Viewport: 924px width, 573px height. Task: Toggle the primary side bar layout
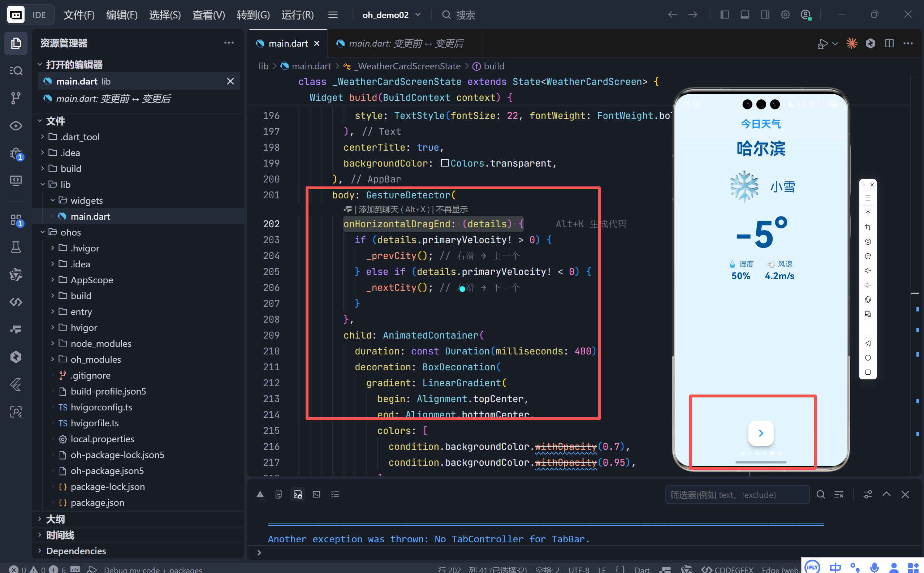(x=724, y=15)
